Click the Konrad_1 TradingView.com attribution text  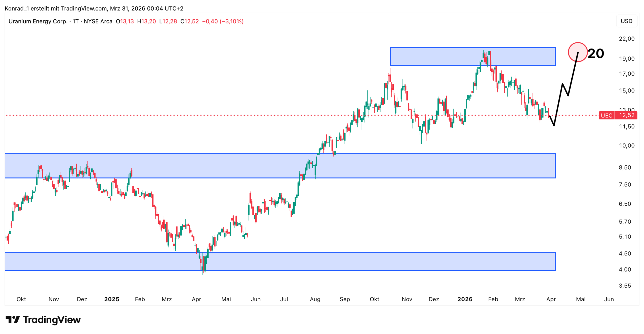point(94,9)
